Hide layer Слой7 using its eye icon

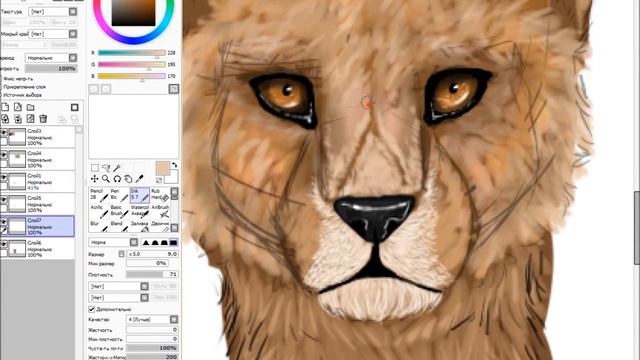4,222
